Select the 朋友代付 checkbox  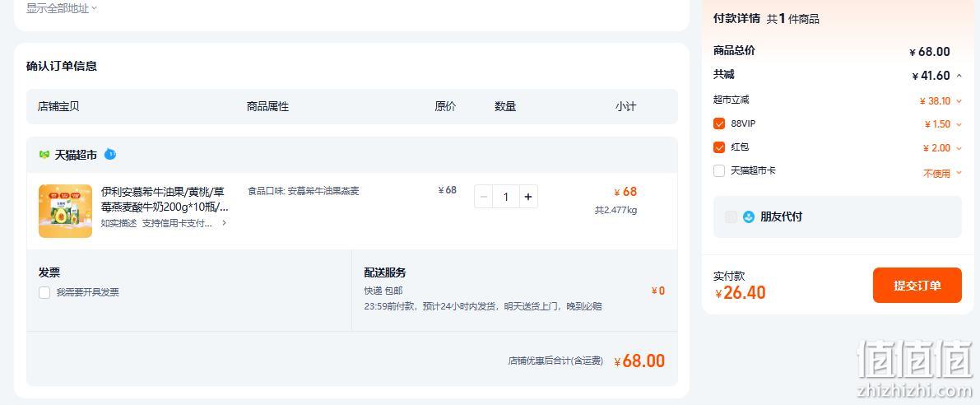[731, 216]
